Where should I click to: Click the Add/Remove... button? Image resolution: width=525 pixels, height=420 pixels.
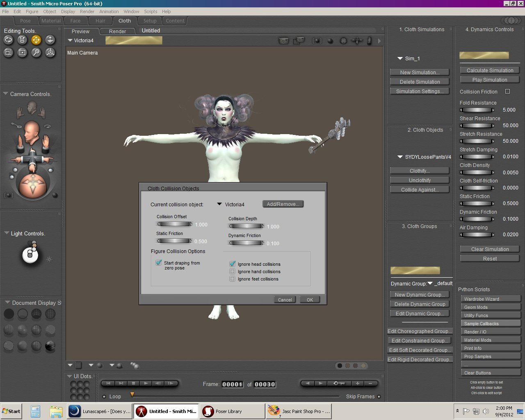tap(283, 204)
